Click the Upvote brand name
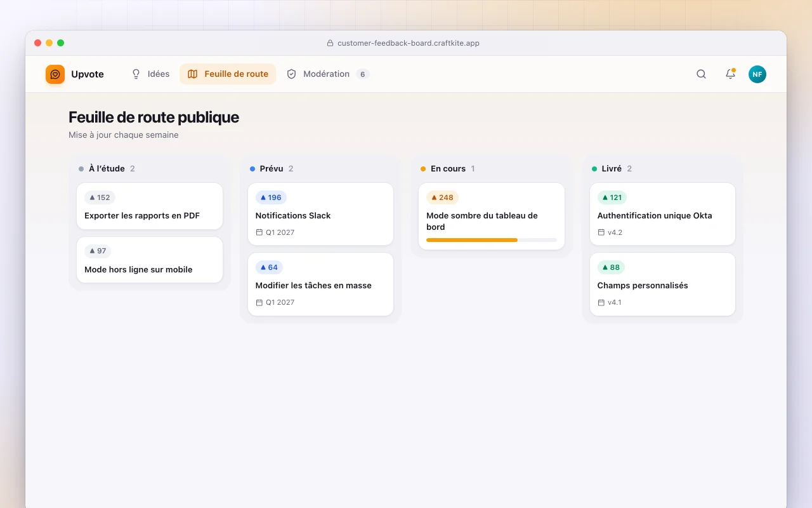 pos(88,74)
